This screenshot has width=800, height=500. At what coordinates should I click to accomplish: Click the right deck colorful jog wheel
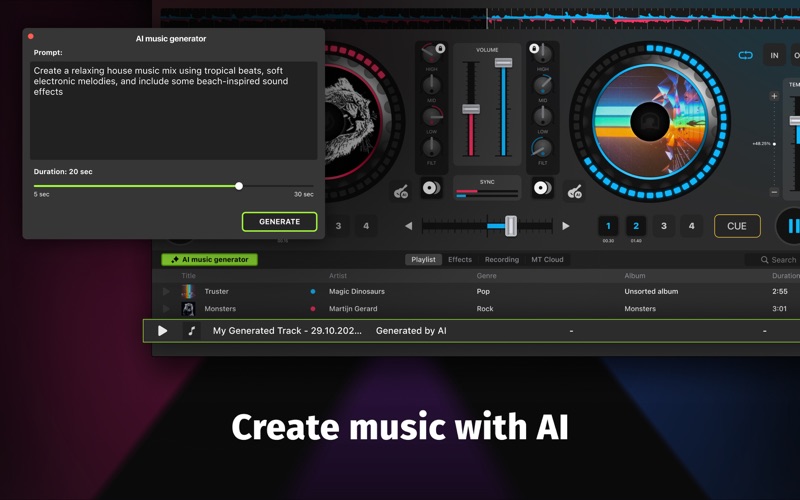[649, 122]
